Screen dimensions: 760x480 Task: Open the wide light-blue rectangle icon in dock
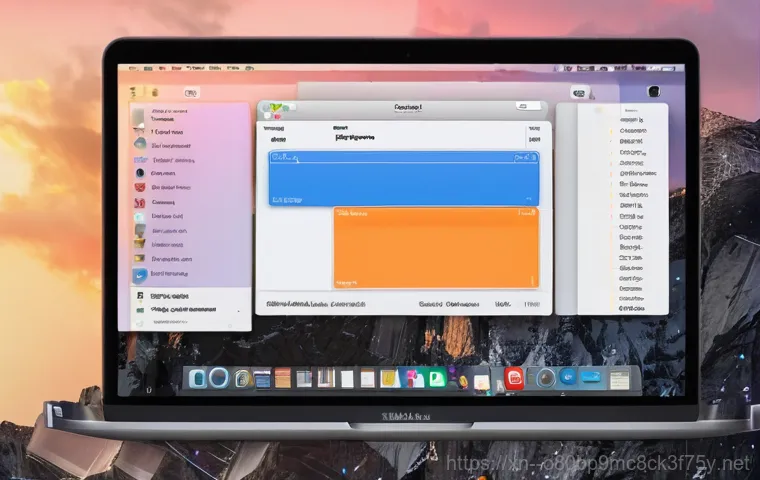point(591,377)
